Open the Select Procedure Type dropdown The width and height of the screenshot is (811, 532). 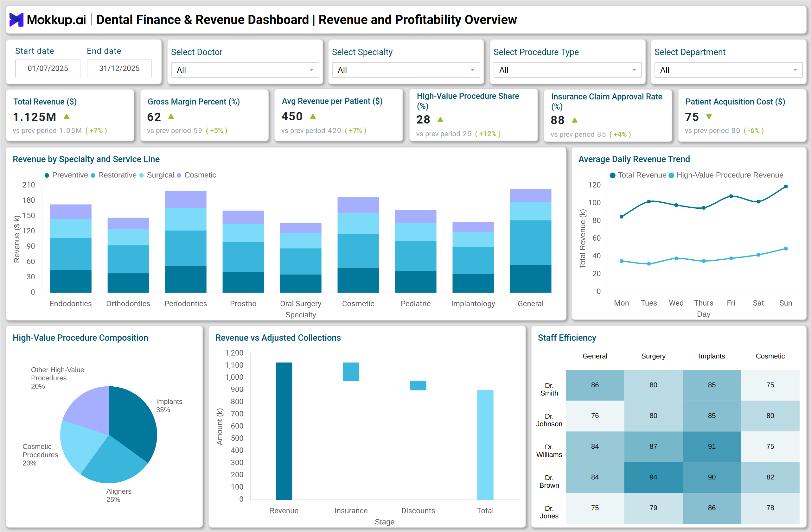[567, 70]
